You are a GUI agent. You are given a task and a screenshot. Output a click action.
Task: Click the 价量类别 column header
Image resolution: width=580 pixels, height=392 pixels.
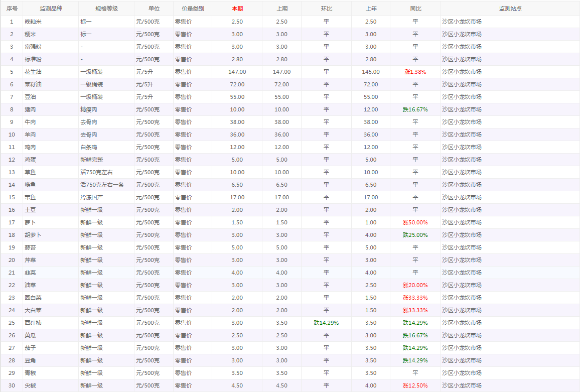[x=193, y=9]
